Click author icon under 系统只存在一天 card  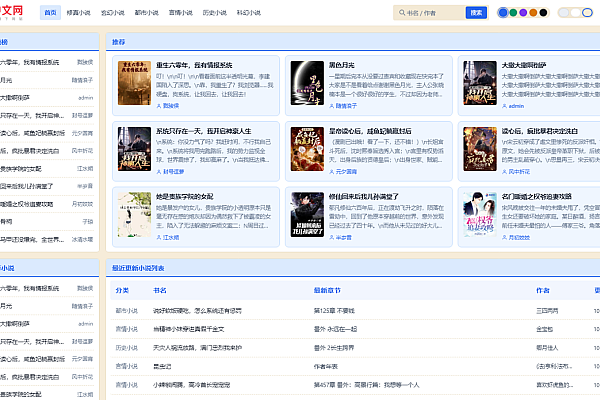tap(159, 172)
